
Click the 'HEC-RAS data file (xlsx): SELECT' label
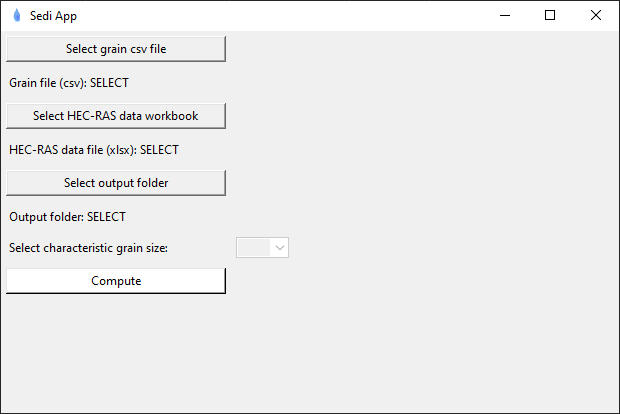(x=94, y=150)
